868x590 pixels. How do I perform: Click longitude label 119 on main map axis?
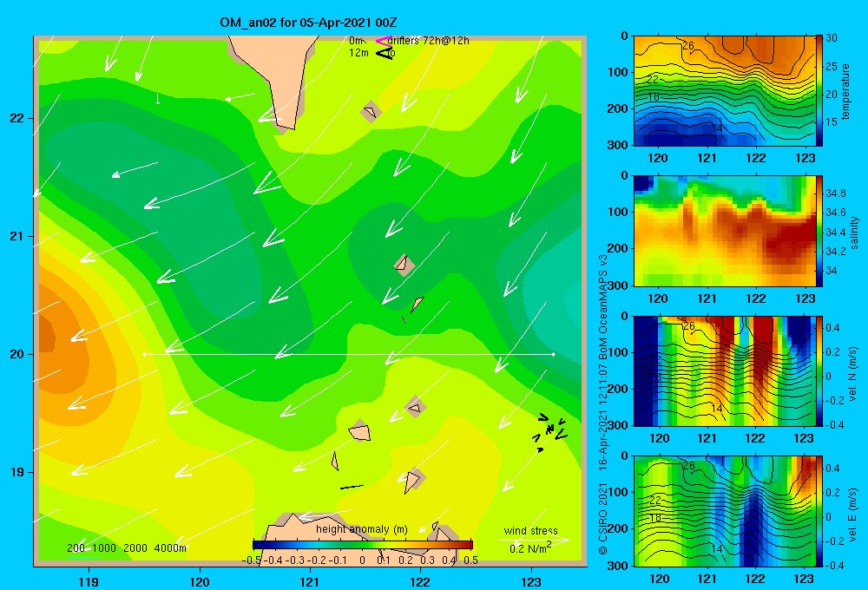pyautogui.click(x=89, y=581)
